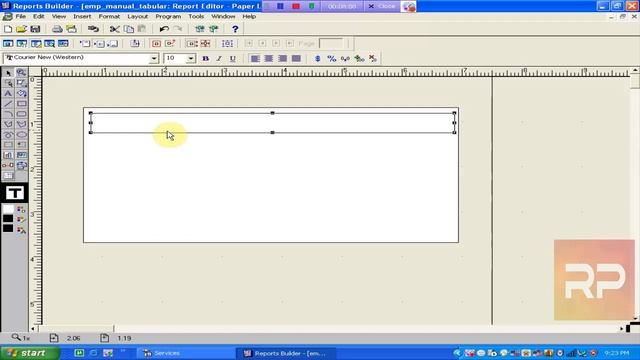The height and width of the screenshot is (360, 640).
Task: Open the Program menu
Action: pos(168,16)
